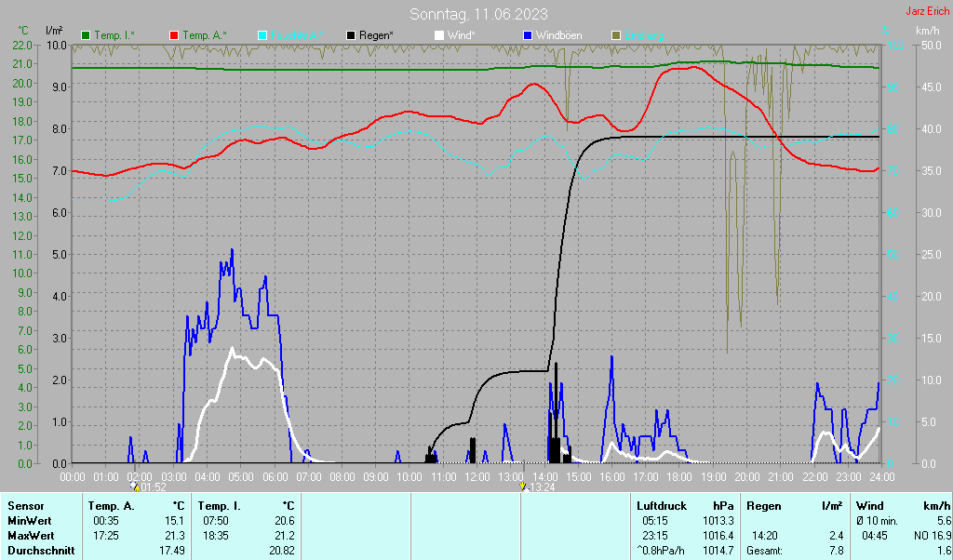Viewport: 953px width, 560px height.
Task: Click the yellow marker icon at 13:24
Action: (523, 486)
